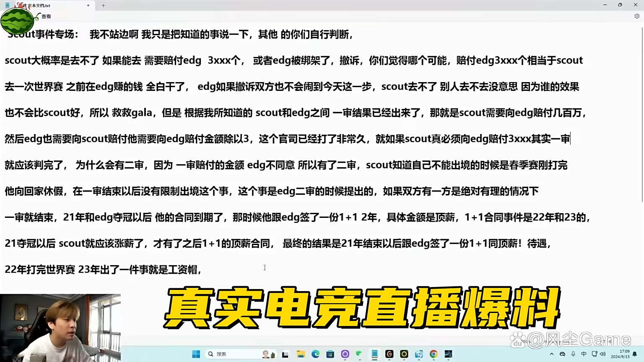Show hidden system tray icons
This screenshot has height=362, width=644.
tap(552, 354)
